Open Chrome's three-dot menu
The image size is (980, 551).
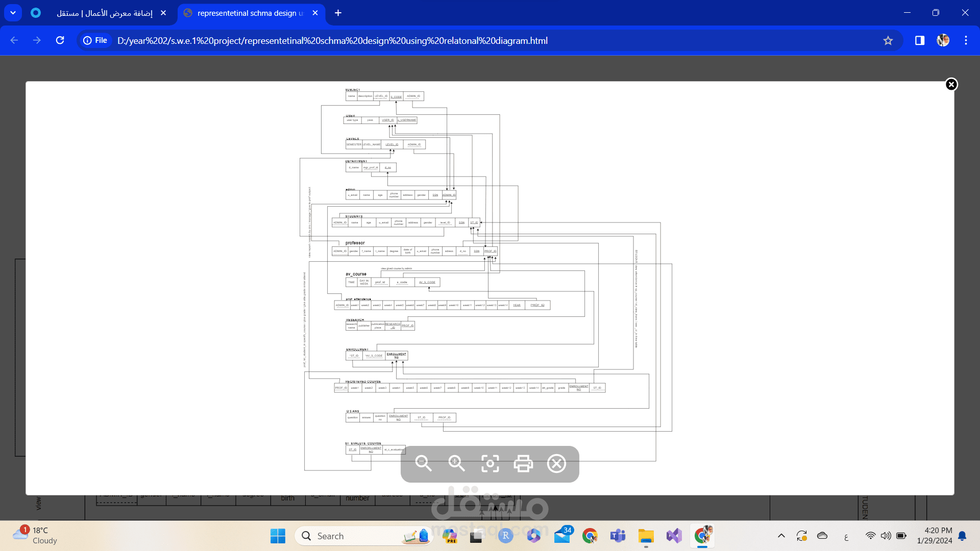(x=966, y=40)
